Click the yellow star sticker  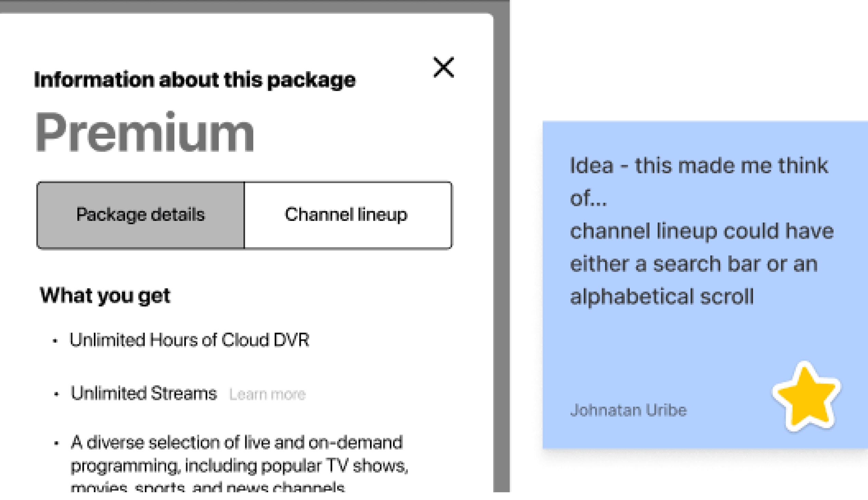(805, 398)
